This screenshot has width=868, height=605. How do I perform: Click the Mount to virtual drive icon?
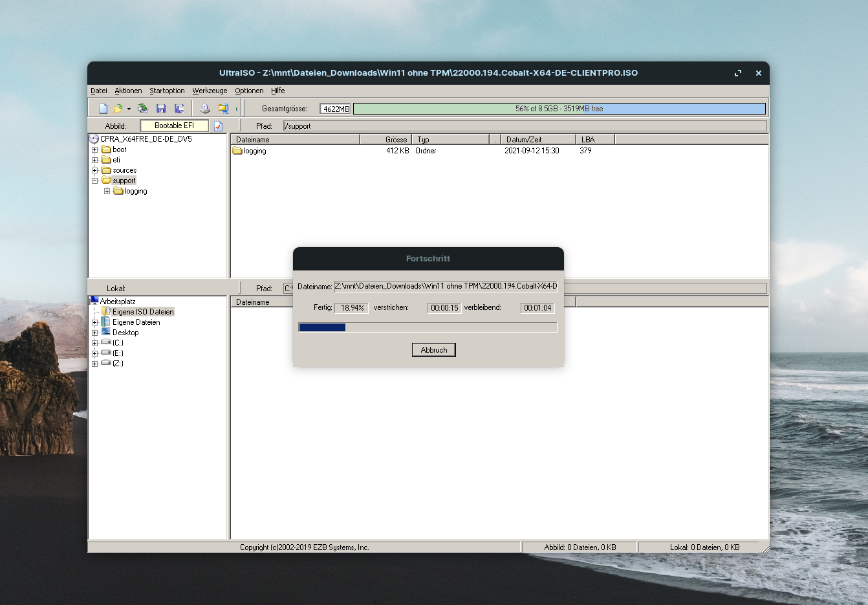pos(223,109)
